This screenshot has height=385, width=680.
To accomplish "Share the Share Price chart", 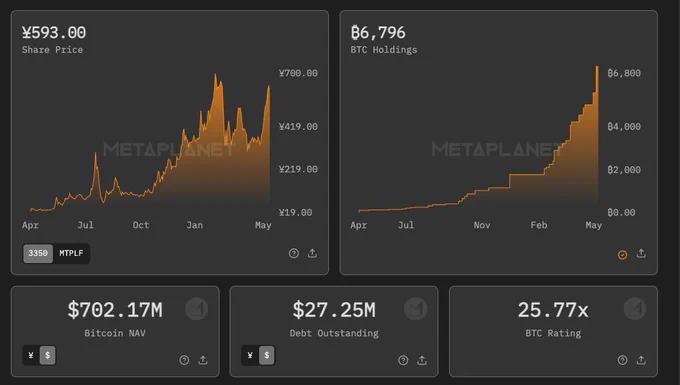I will (312, 253).
